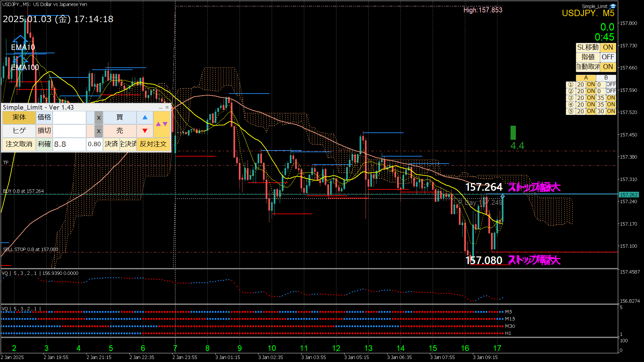Click the purple up-down triangles button
644x362 pixels.
tap(162, 124)
